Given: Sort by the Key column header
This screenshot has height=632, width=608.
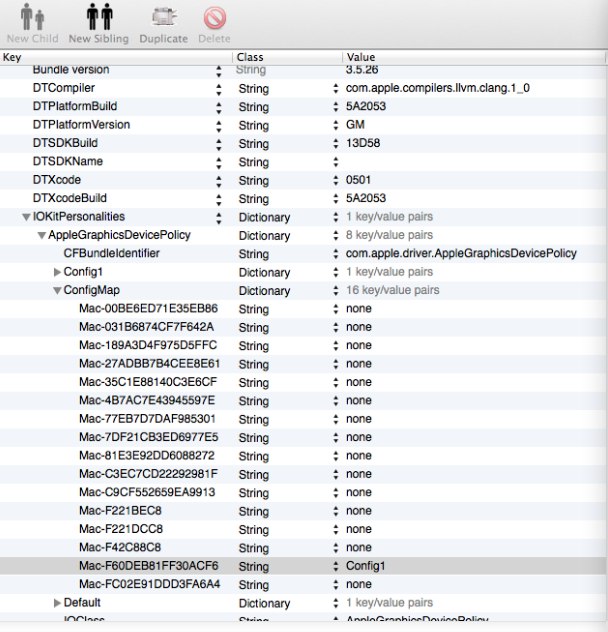Looking at the screenshot, I should click(x=116, y=57).
